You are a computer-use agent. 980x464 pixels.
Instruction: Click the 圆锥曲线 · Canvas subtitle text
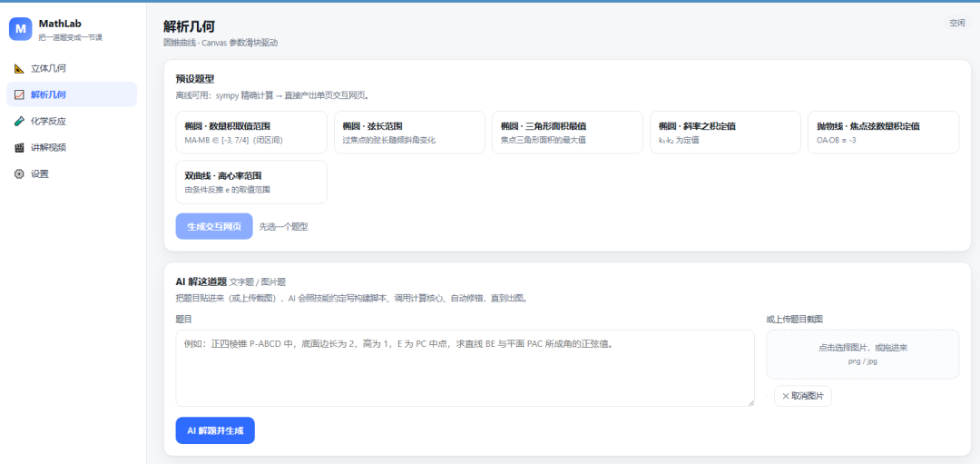(x=220, y=44)
